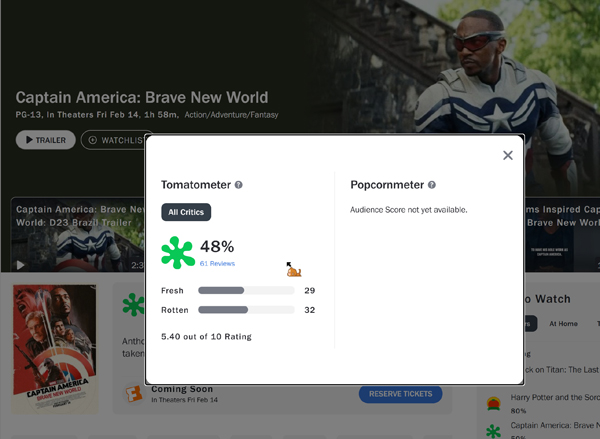The height and width of the screenshot is (439, 600).
Task: Click the 48% Tomatometer score
Action: click(217, 246)
